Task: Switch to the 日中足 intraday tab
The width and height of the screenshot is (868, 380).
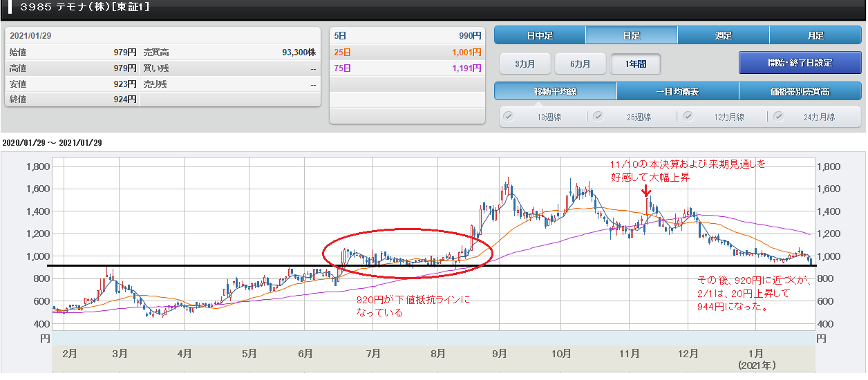Action: click(x=540, y=35)
